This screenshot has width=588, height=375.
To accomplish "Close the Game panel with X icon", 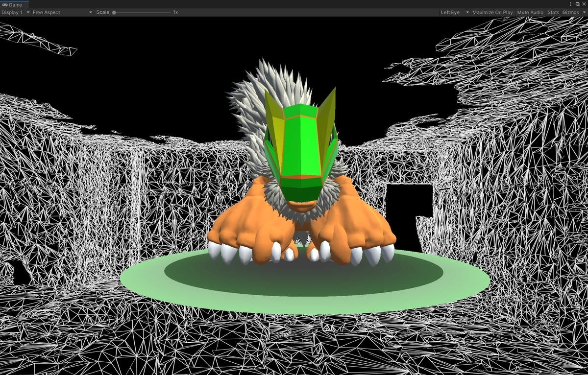I will point(584,4).
